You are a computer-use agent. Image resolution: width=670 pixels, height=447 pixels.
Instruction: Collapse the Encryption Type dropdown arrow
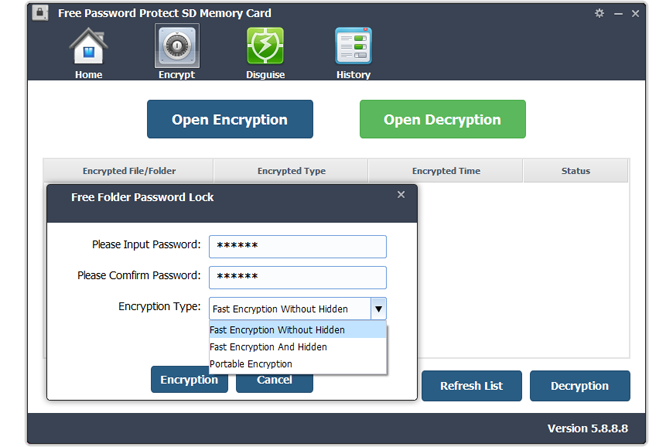379,309
